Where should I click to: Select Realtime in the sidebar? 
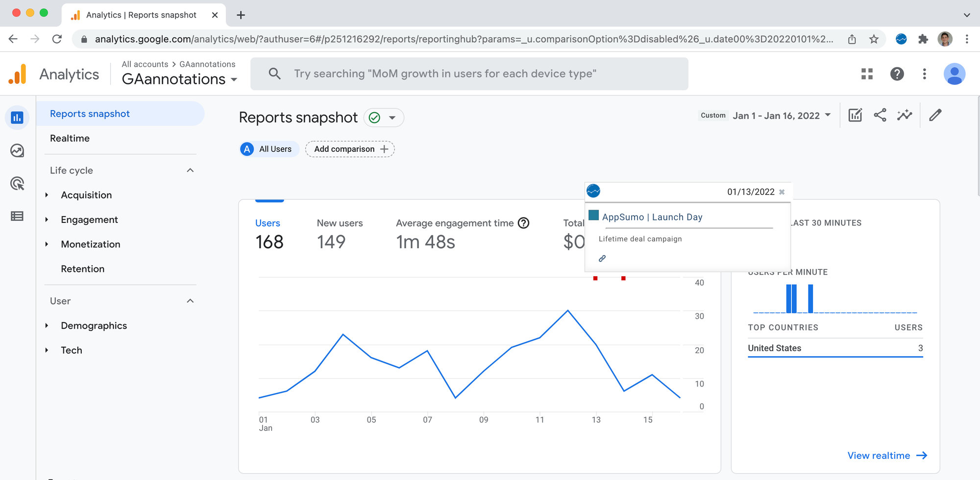pyautogui.click(x=70, y=138)
